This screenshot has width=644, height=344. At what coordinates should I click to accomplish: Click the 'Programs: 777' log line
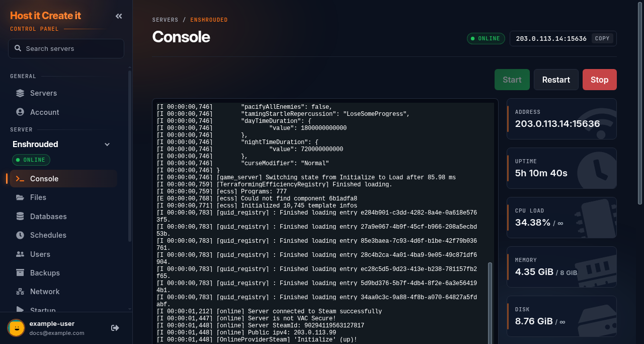click(221, 191)
